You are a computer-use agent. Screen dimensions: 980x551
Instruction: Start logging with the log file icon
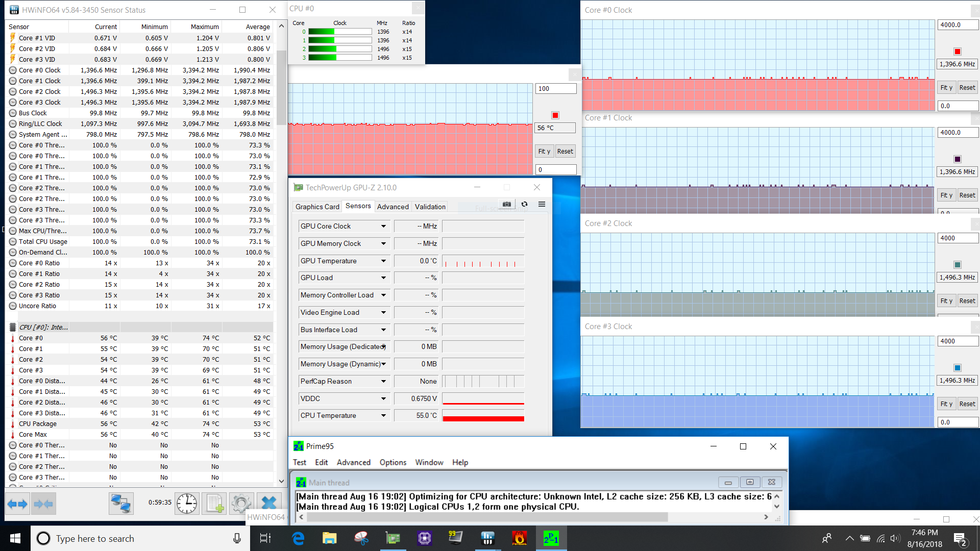click(x=214, y=504)
